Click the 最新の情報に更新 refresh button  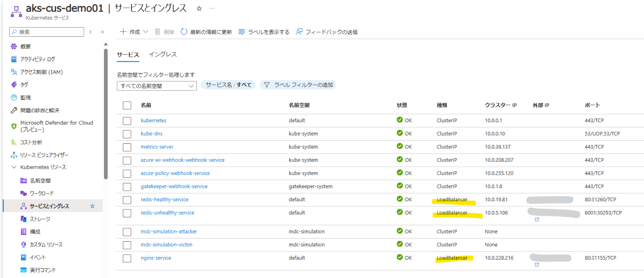pyautogui.click(x=206, y=32)
